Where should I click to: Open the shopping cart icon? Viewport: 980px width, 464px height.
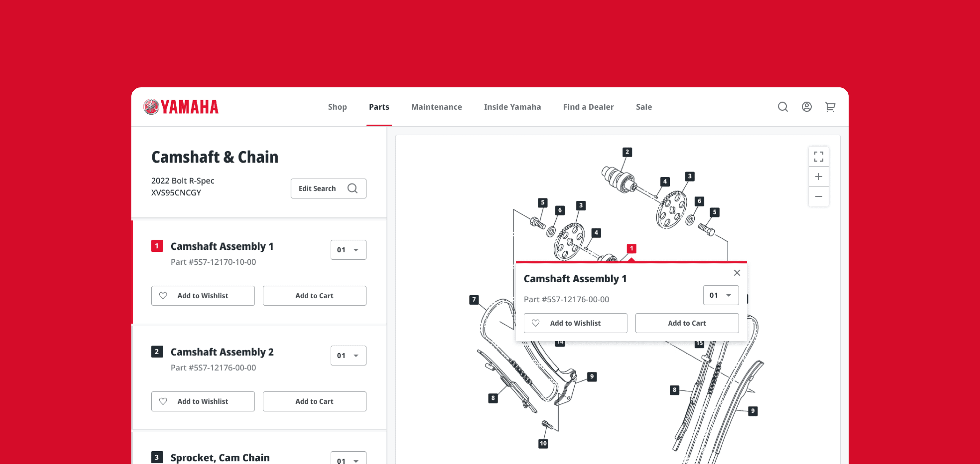[x=830, y=107]
